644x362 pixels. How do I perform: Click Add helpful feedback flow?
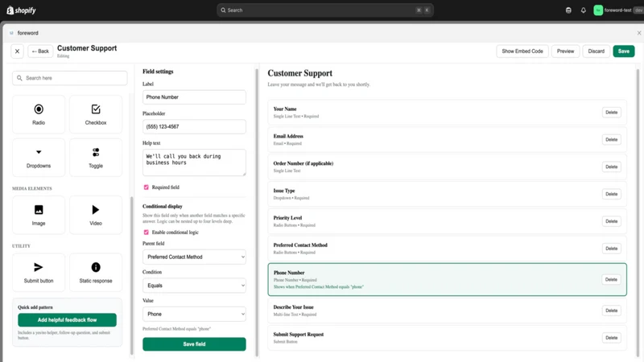(67, 319)
